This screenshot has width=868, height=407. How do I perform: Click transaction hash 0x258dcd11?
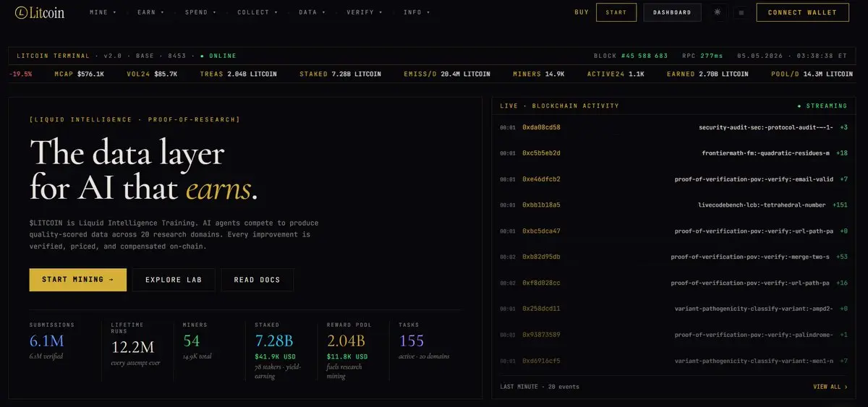click(x=541, y=309)
